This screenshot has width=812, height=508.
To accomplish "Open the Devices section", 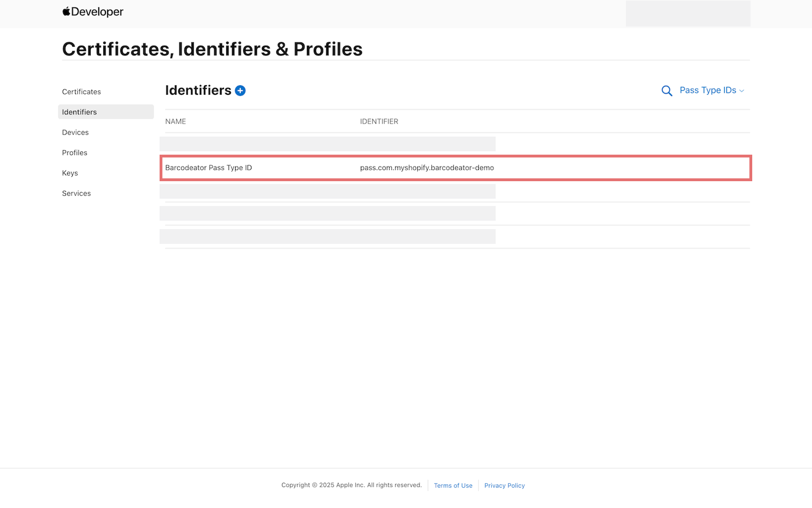I will (75, 132).
